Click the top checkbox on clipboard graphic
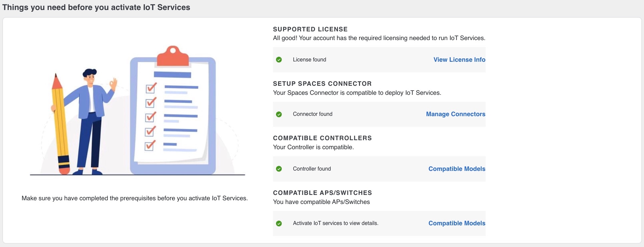644x247 pixels. (x=151, y=88)
